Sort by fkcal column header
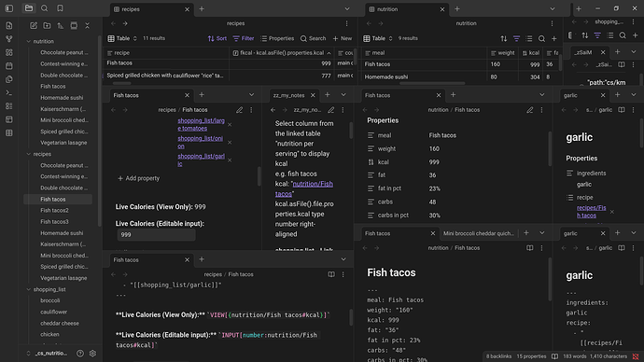Screen dimensions: 644x362 (282, 53)
